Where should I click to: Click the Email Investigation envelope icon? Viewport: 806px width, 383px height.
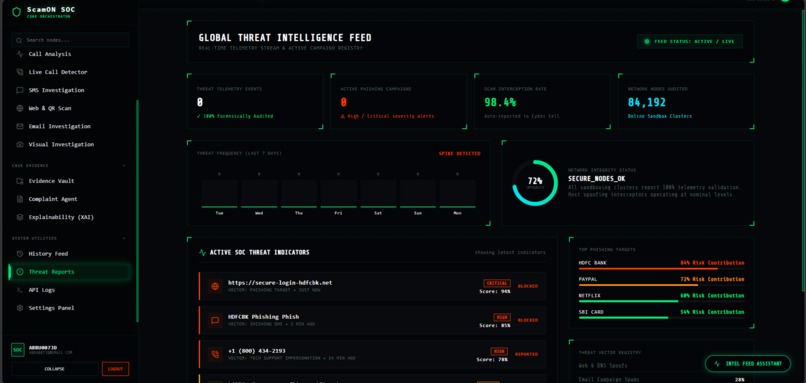pyautogui.click(x=20, y=126)
